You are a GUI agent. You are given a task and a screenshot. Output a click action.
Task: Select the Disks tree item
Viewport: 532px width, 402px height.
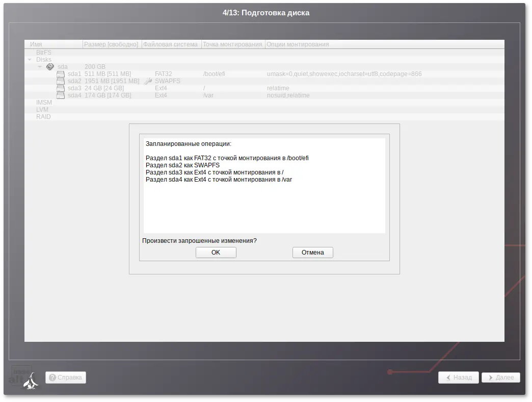[x=44, y=59]
